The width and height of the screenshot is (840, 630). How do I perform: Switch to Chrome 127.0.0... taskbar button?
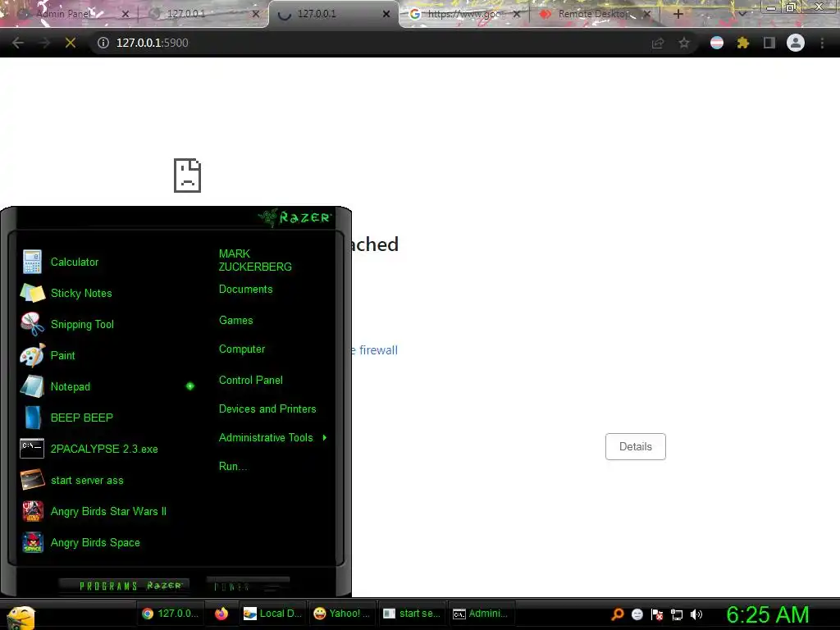click(171, 614)
